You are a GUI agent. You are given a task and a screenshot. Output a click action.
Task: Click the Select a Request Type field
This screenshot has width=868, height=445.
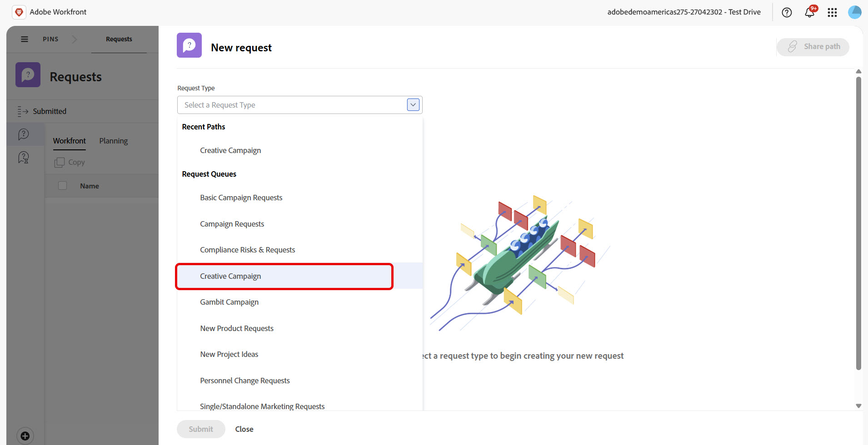(x=300, y=105)
